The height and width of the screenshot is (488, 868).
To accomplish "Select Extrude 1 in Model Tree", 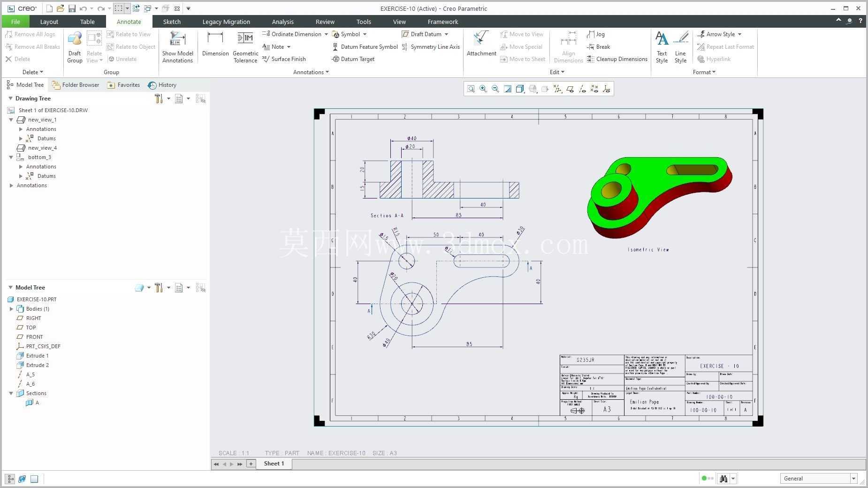I will coord(32,356).
